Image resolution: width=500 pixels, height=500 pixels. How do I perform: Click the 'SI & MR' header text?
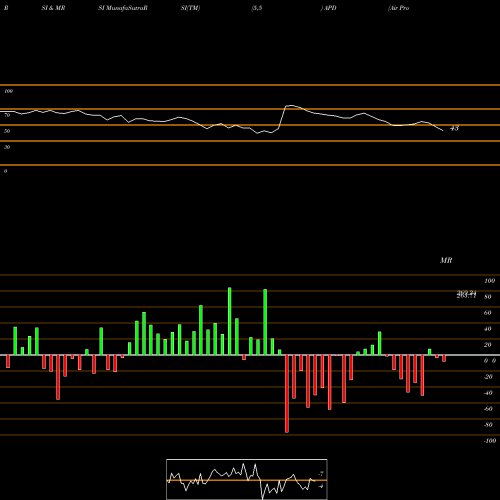[x=53, y=8]
